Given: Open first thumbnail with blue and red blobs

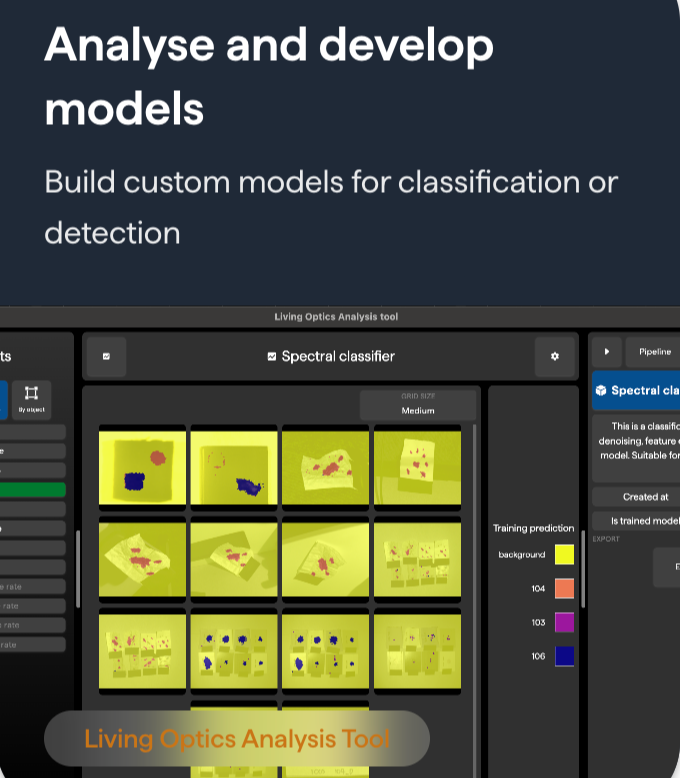Looking at the screenshot, I should tap(142, 467).
